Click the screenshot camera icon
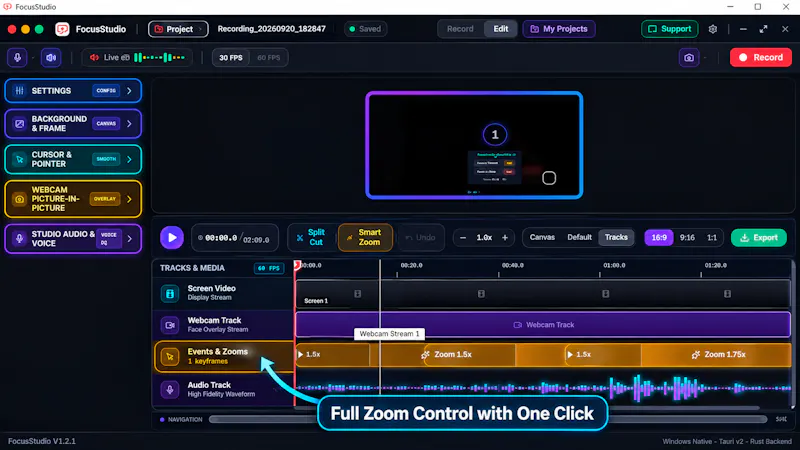This screenshot has height=450, width=800. [x=689, y=58]
